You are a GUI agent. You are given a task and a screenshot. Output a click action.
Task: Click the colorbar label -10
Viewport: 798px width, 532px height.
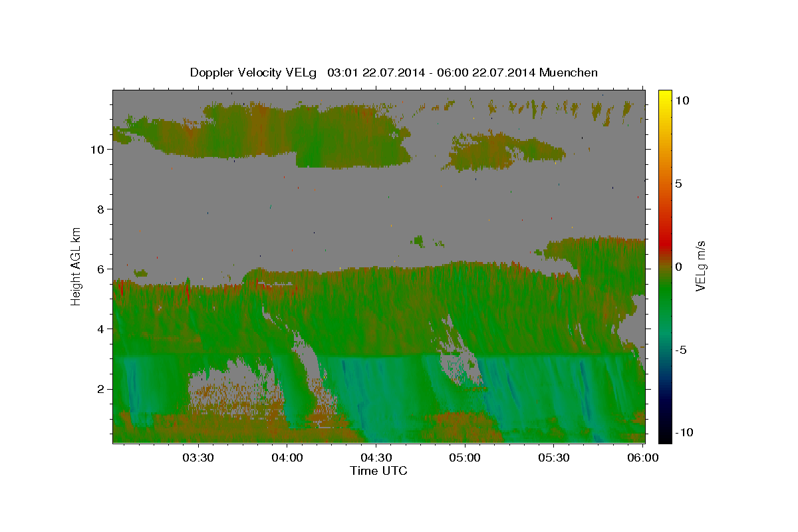pos(683,433)
